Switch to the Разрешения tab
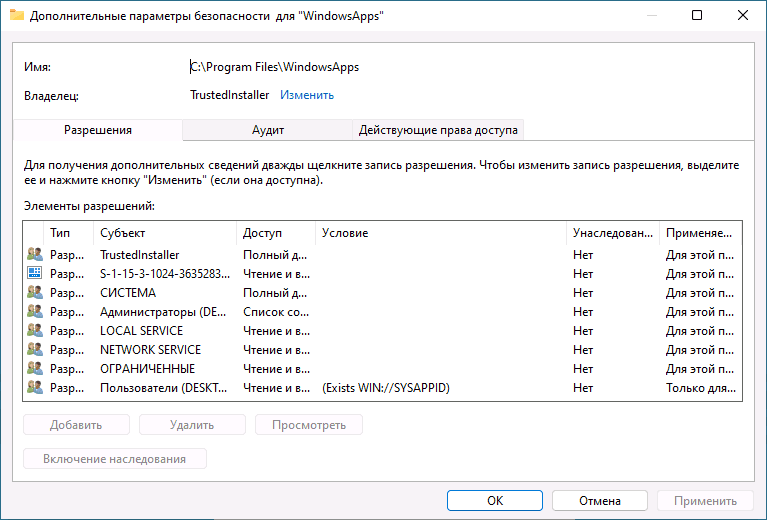767x520 pixels. (x=98, y=130)
